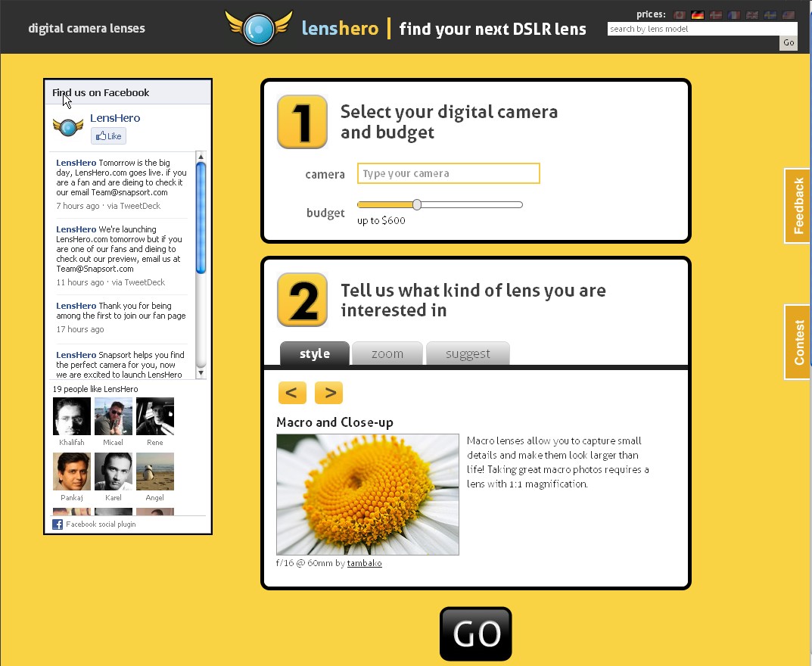This screenshot has height=666, width=812.
Task: Show the next lens style with right arrow
Action: [328, 393]
